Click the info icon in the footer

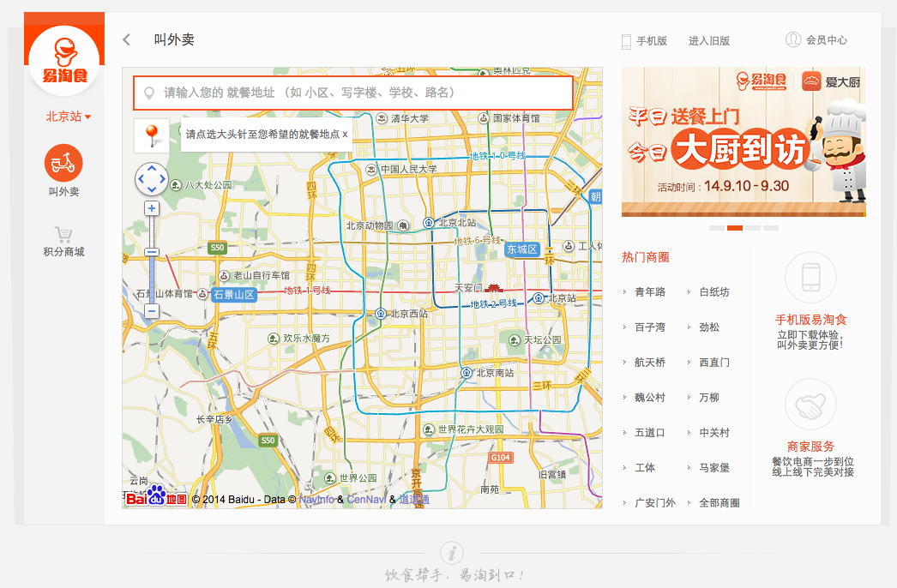point(452,553)
